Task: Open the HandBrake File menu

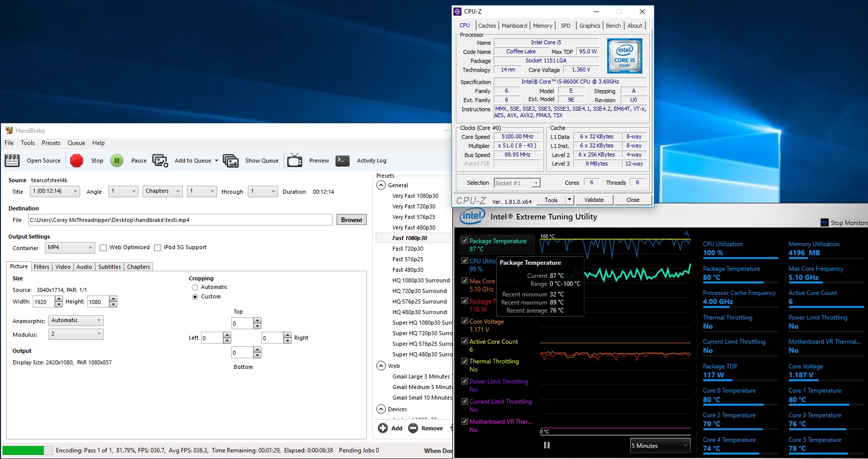Action: (x=9, y=143)
